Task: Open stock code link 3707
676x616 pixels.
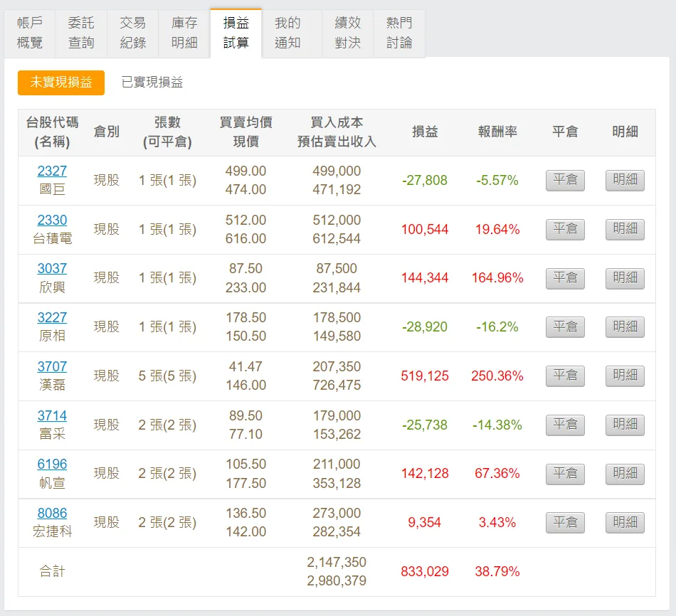Action: point(52,367)
